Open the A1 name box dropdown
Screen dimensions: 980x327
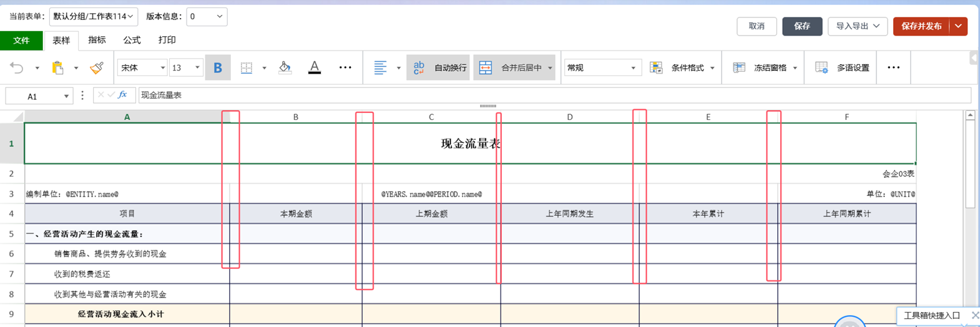(x=66, y=96)
